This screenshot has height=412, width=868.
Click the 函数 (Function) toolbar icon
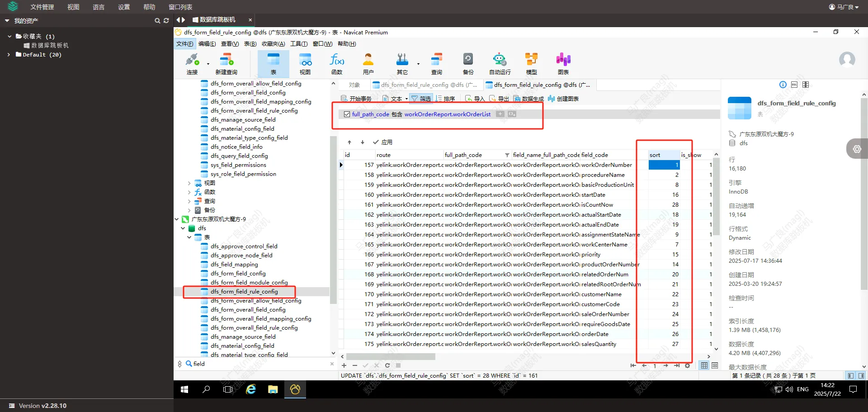(x=337, y=64)
